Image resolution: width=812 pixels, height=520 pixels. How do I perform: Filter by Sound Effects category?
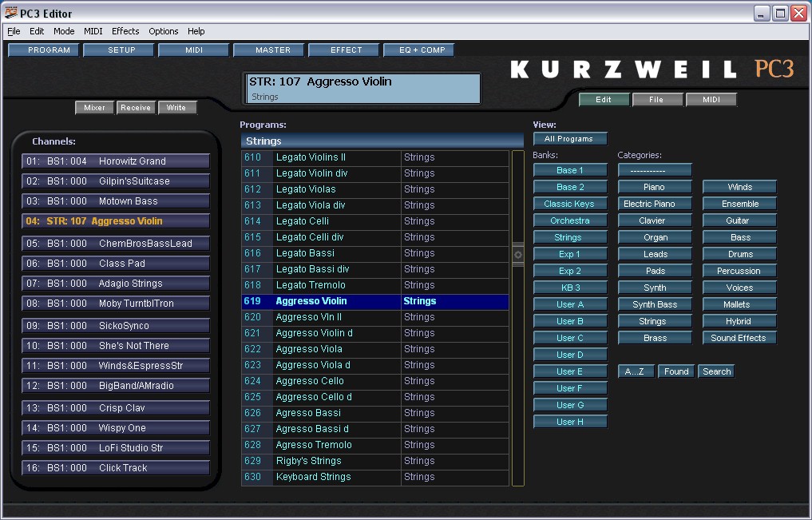[x=739, y=338]
